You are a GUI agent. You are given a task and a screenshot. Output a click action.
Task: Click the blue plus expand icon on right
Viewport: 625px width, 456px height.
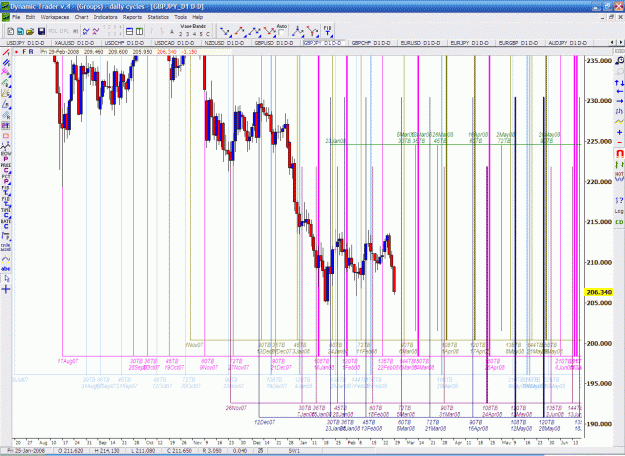(x=619, y=132)
